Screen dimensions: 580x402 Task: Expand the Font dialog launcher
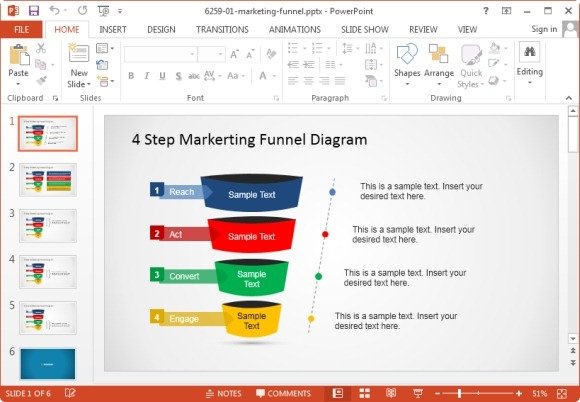point(276,98)
